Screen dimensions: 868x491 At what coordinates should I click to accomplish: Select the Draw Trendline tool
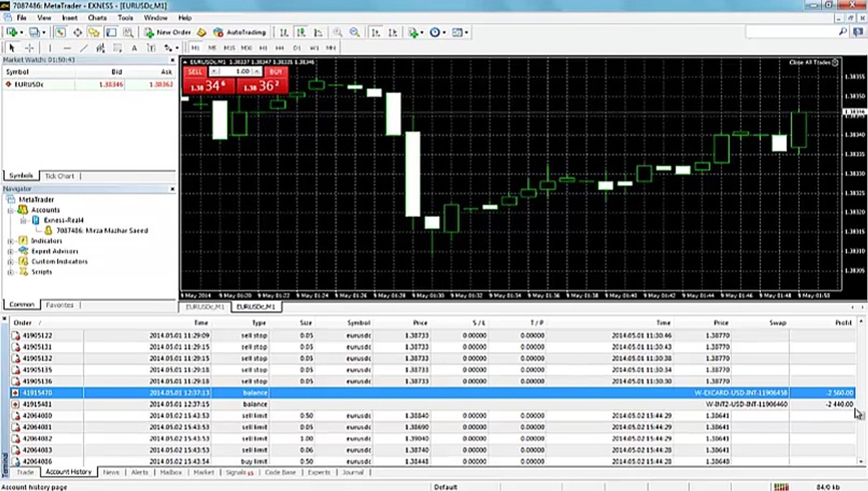click(84, 47)
